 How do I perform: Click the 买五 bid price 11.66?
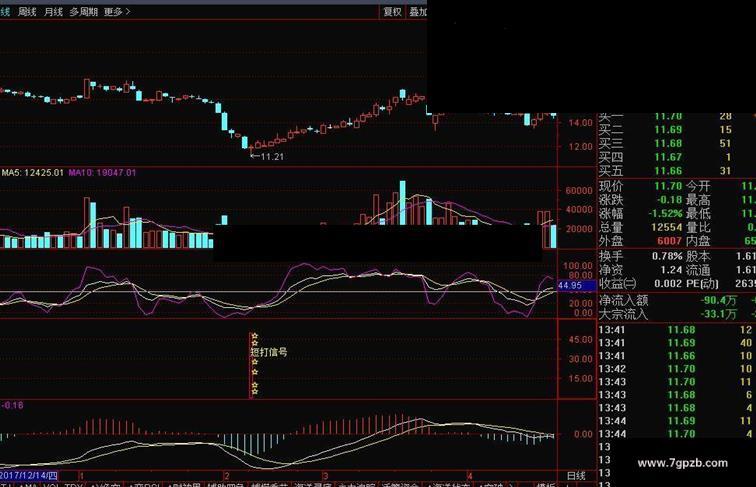(x=668, y=171)
